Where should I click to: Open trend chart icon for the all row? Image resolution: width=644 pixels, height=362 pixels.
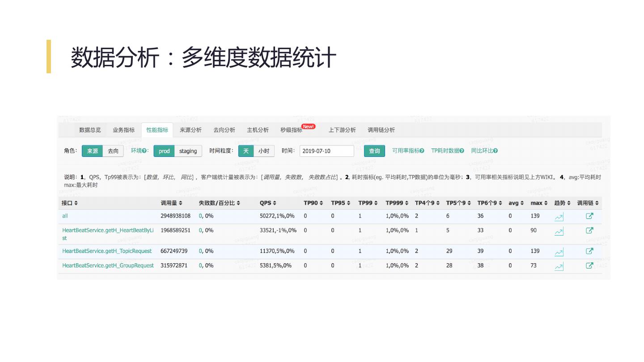[x=559, y=217]
